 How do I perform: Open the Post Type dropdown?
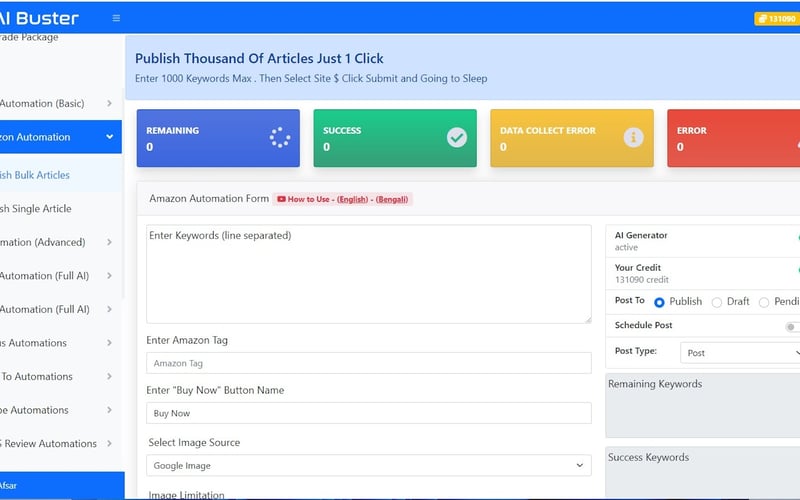(x=740, y=353)
